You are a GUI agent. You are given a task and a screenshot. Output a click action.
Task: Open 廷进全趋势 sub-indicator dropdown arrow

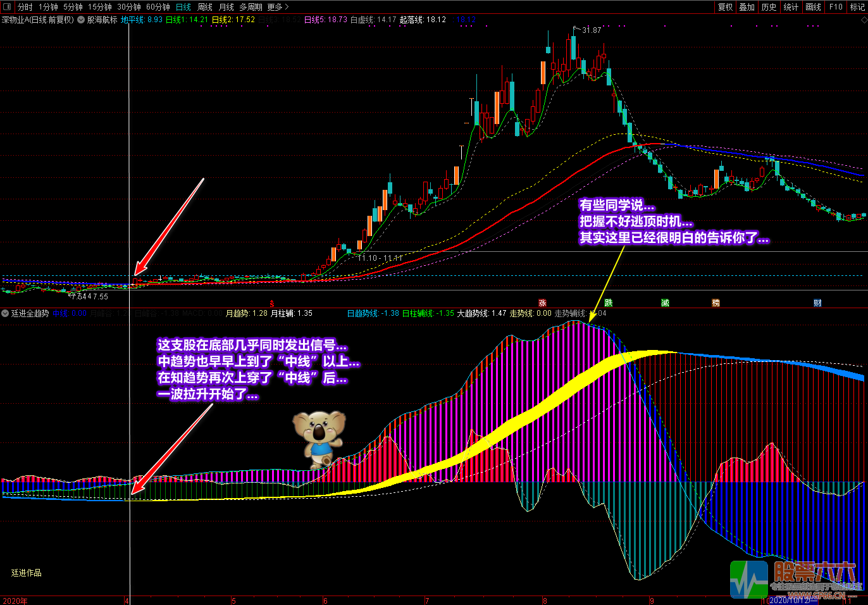coord(5,313)
